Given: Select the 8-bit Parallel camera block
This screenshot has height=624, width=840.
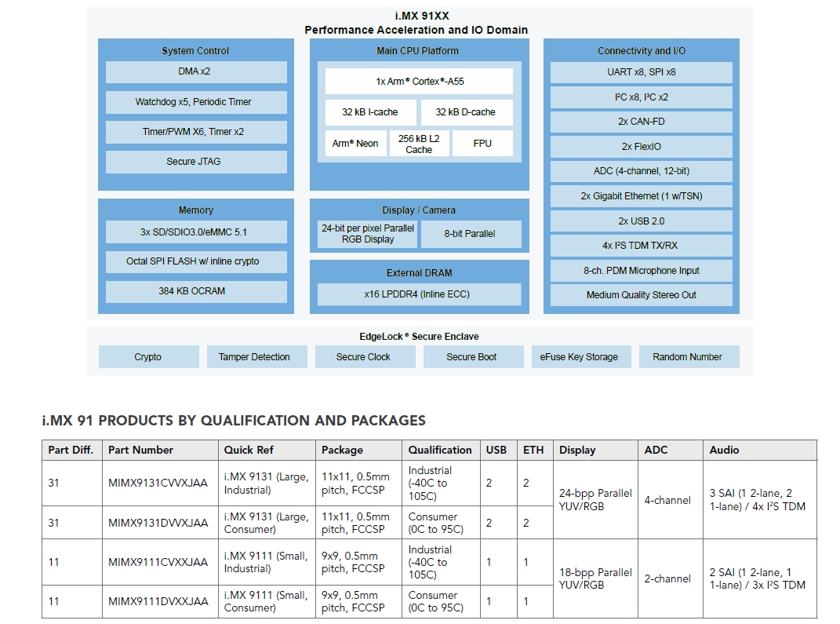Looking at the screenshot, I should point(470,234).
